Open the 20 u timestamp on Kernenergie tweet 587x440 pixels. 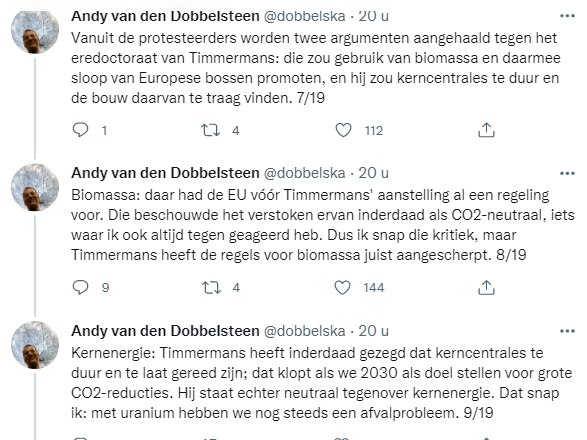tap(374, 331)
